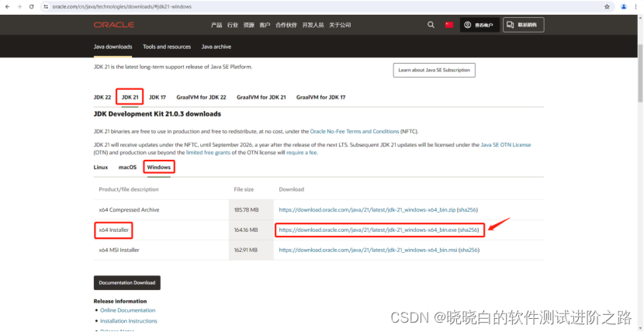Open the 资源 navigation menu

click(x=248, y=25)
